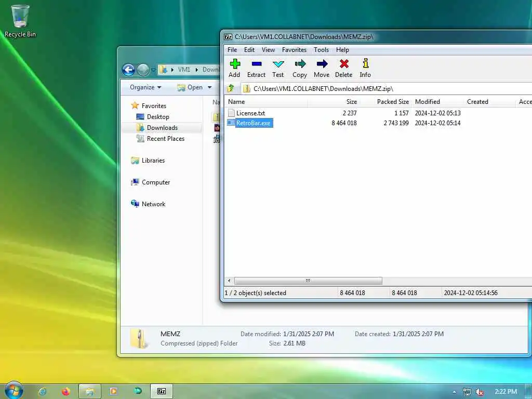This screenshot has height=399, width=532.
Task: Open Desktop in Explorer navigation pane
Action: pos(158,117)
